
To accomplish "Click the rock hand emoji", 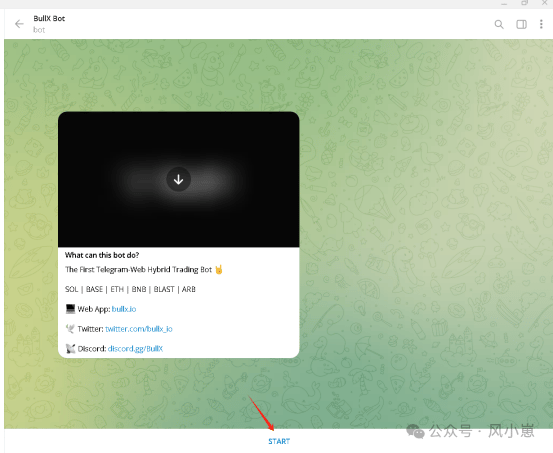I will [x=219, y=270].
